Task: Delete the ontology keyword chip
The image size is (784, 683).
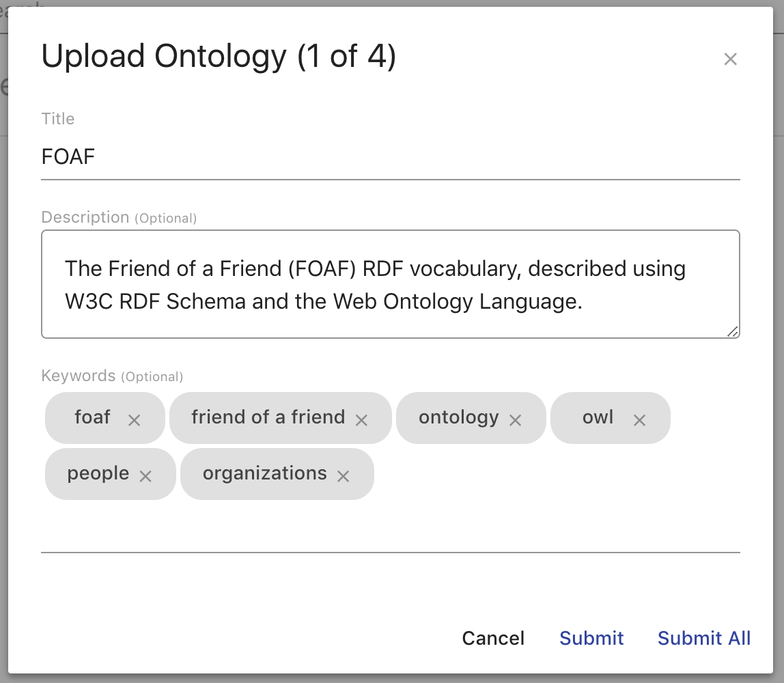Action: [516, 420]
